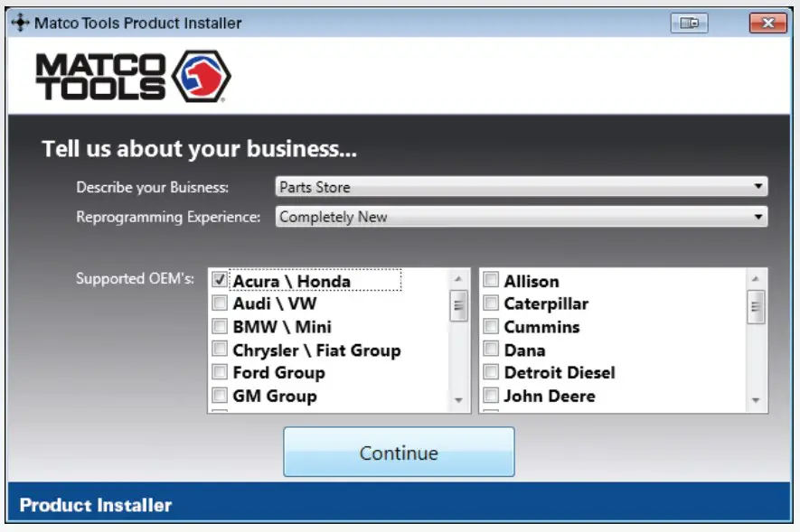Click the 'Supported OEM's:' label
This screenshot has width=800, height=532.
click(x=135, y=278)
